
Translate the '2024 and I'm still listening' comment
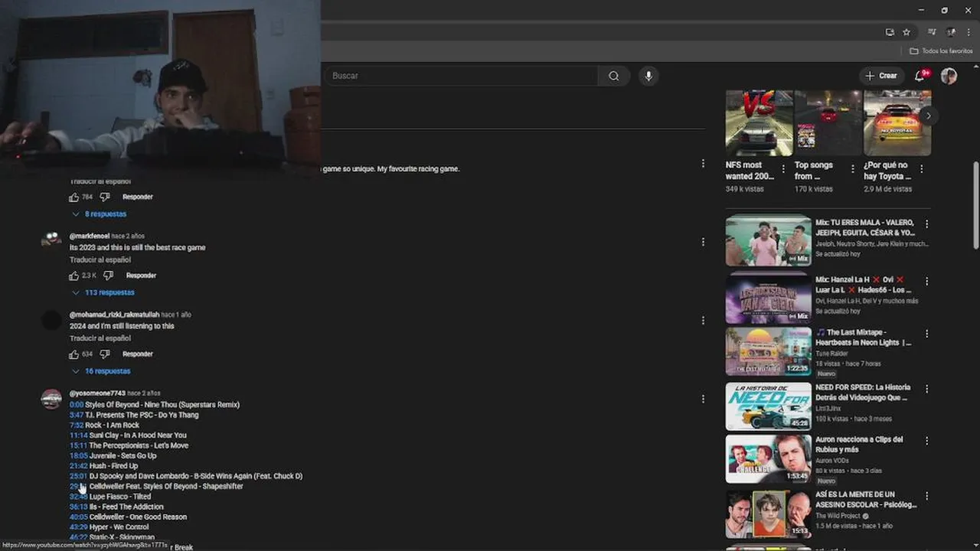point(100,338)
